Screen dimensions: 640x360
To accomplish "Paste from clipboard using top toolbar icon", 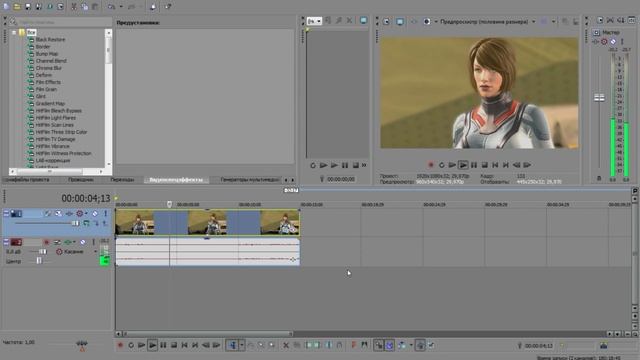I will [x=95, y=7].
